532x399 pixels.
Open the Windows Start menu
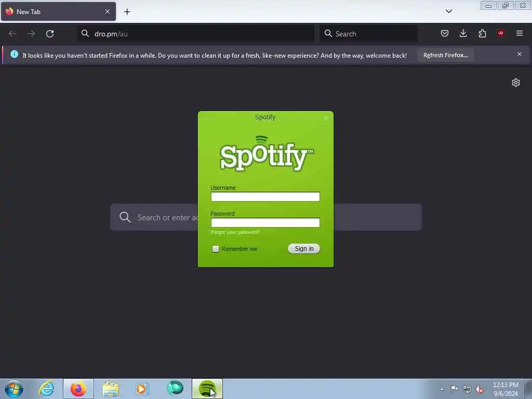click(x=14, y=389)
